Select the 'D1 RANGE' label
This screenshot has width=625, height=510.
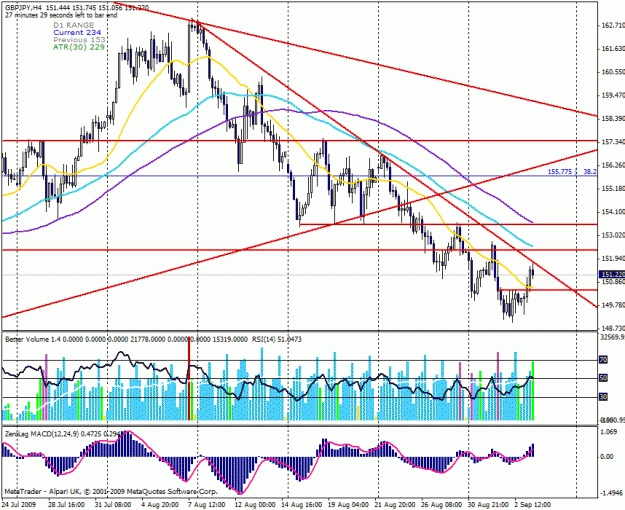[74, 26]
